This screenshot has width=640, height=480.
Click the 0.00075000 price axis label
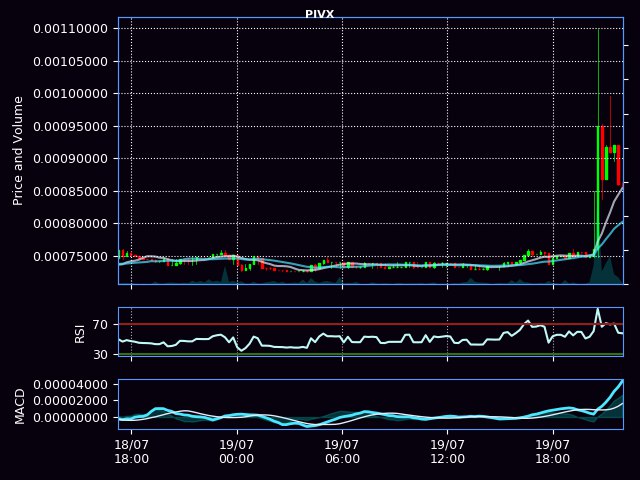(x=71, y=256)
